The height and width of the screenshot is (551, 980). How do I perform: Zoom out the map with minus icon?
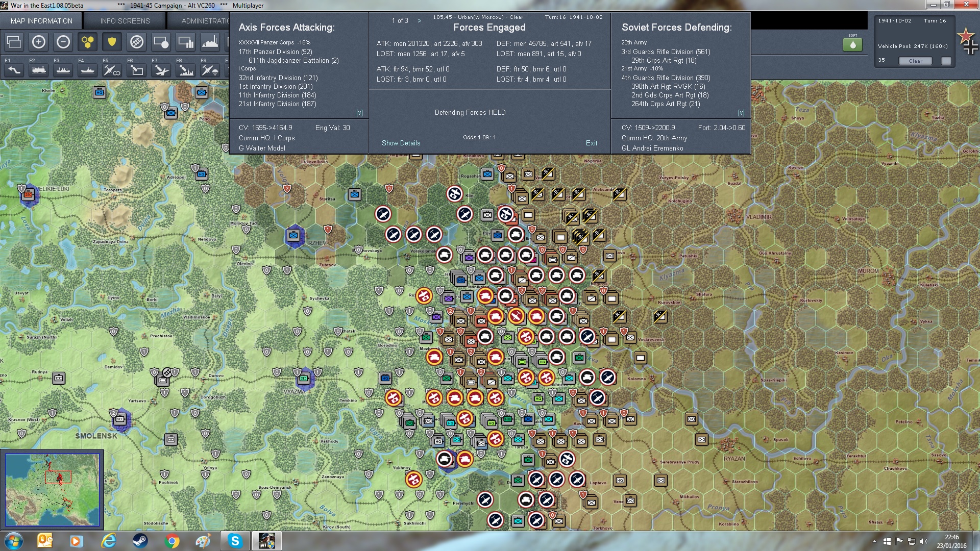(63, 42)
